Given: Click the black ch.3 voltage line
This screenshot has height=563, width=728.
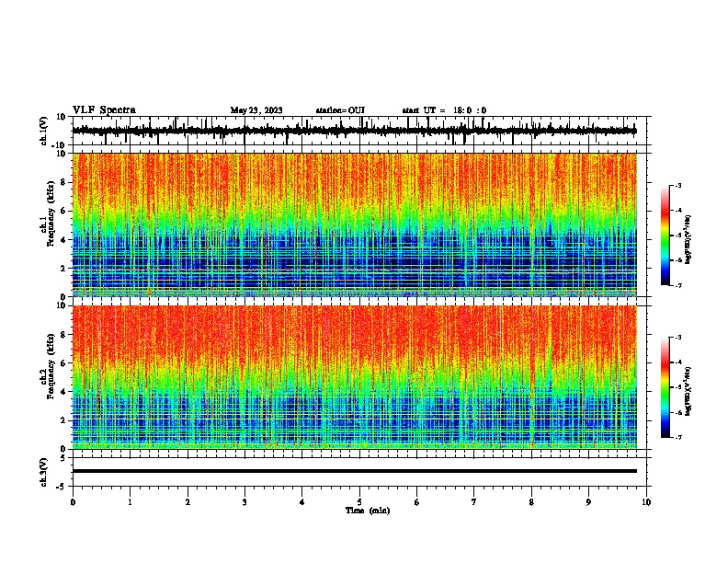Looking at the screenshot, I should tap(354, 471).
